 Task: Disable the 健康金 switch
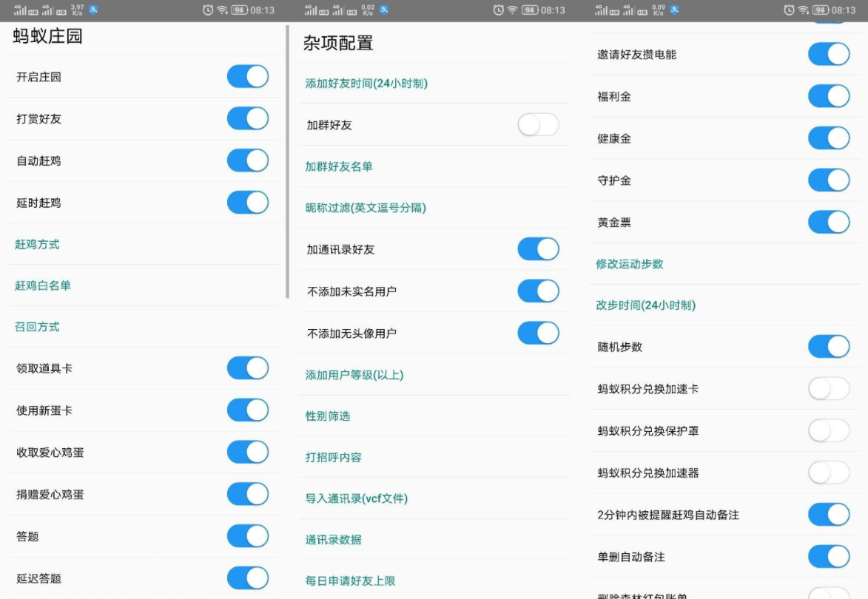pyautogui.click(x=830, y=138)
